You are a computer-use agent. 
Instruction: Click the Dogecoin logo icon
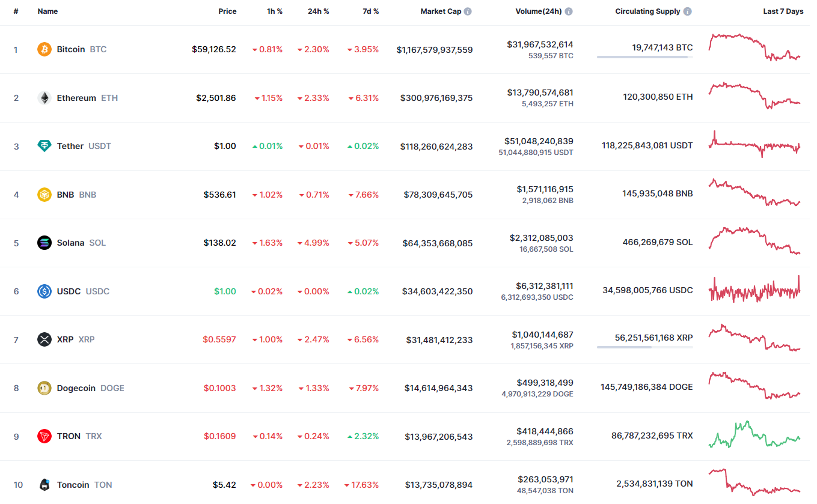[x=44, y=388]
